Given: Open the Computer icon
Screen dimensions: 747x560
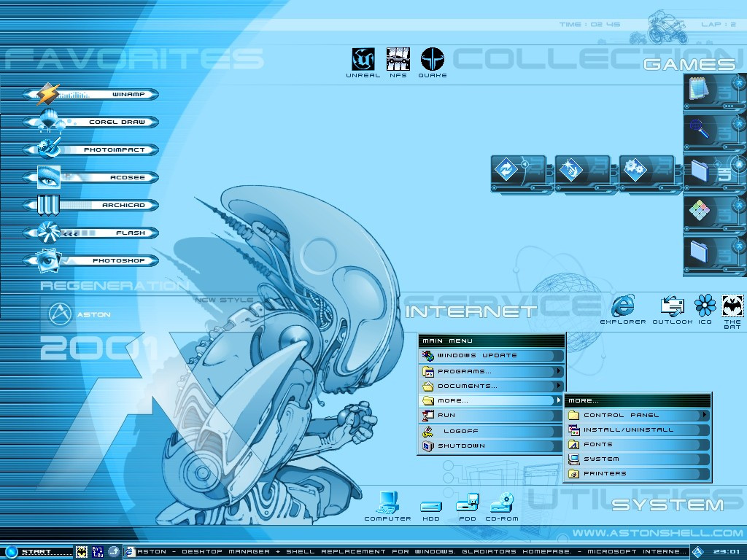Looking at the screenshot, I should click(387, 506).
